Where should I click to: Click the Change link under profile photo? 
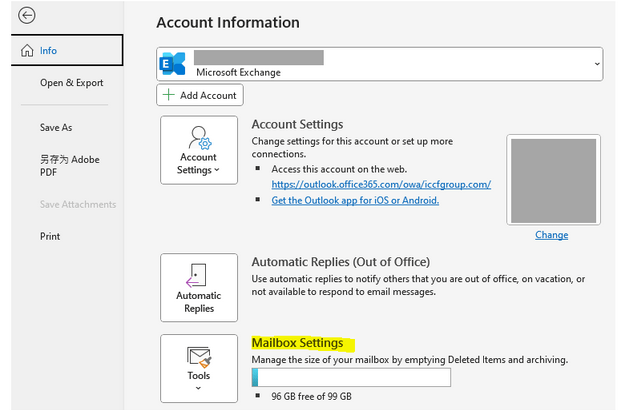[551, 235]
